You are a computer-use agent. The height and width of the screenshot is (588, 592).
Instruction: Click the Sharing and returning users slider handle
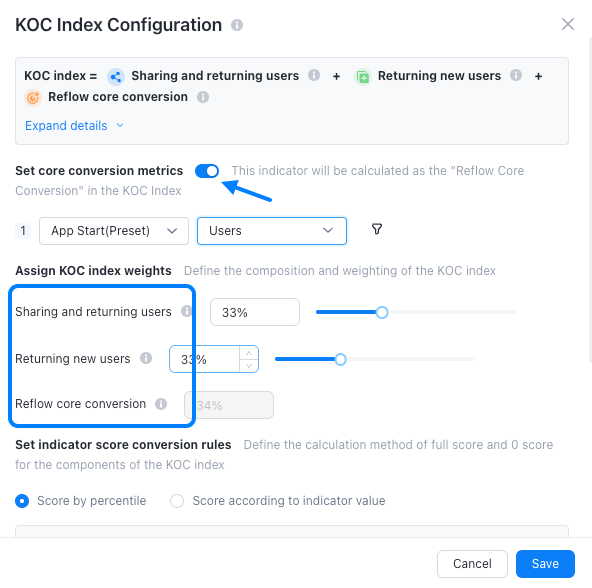coord(382,312)
